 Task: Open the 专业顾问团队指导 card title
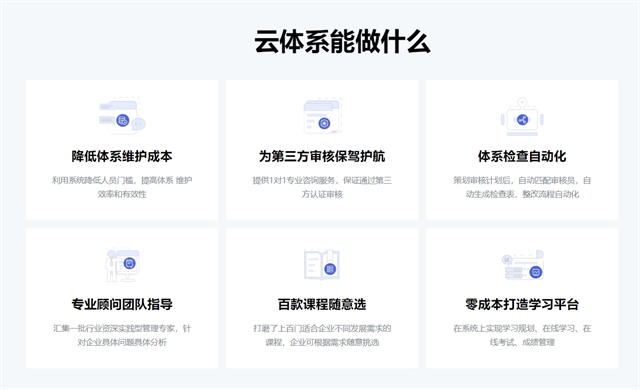122,304
